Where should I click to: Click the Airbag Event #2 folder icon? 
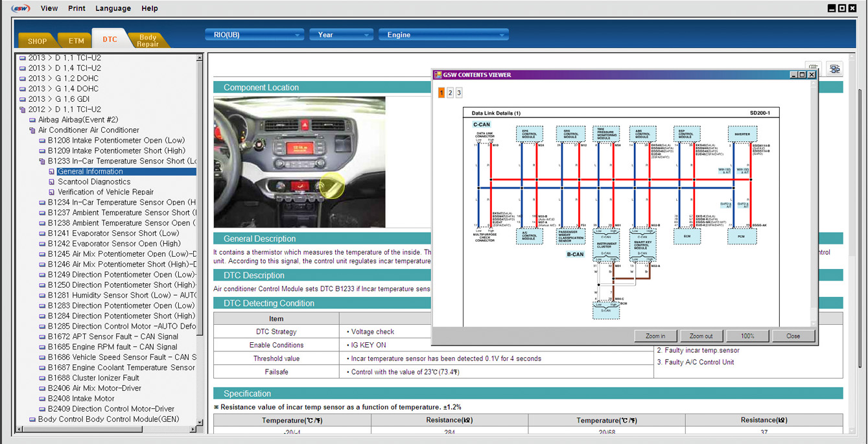coord(32,120)
